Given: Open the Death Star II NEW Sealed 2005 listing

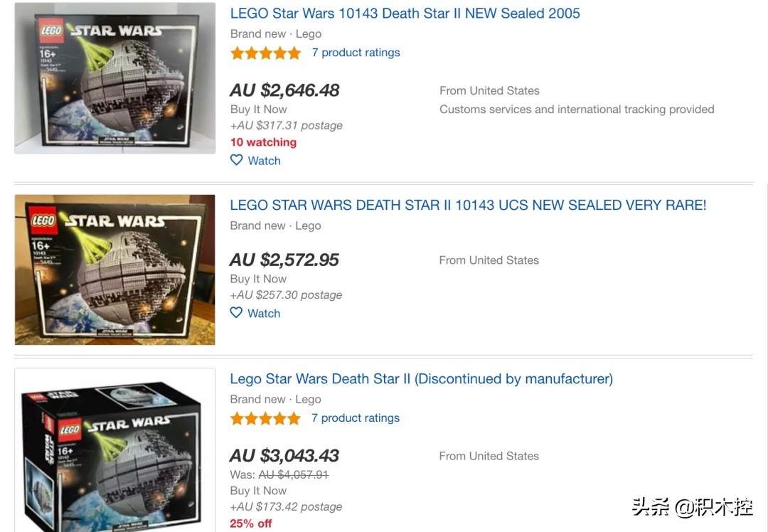Looking at the screenshot, I should tap(405, 14).
